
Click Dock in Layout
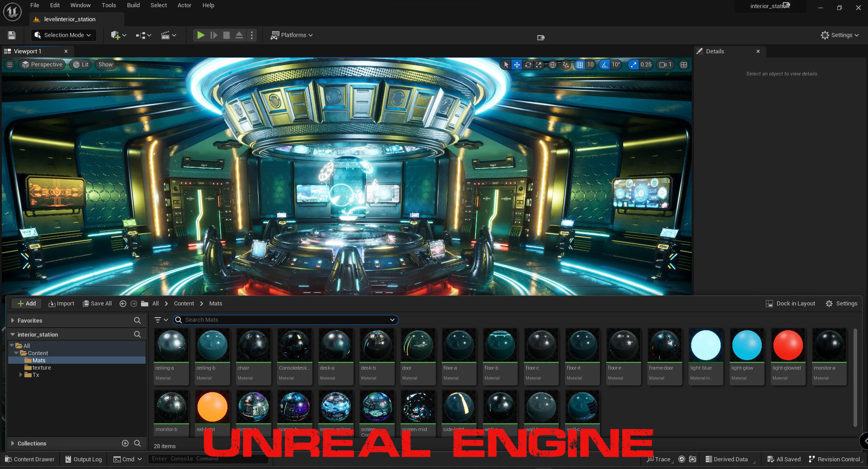[x=791, y=304]
